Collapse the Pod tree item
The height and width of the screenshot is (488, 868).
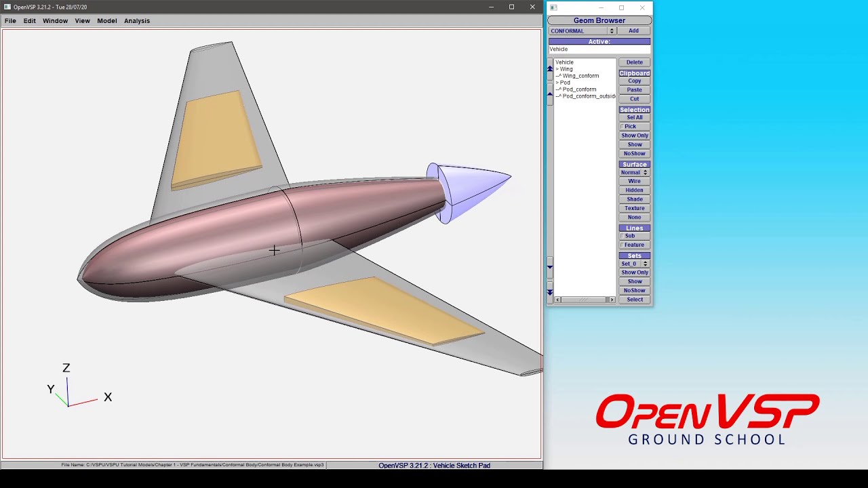click(x=557, y=83)
